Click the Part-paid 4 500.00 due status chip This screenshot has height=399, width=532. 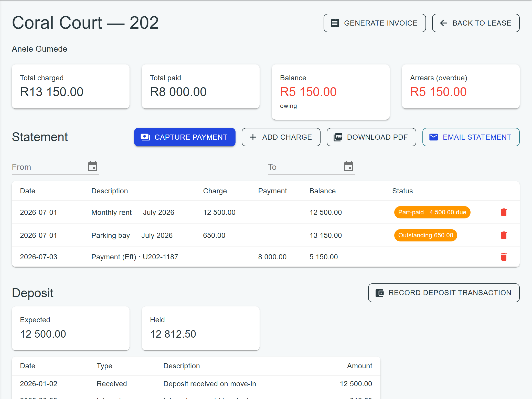pyautogui.click(x=432, y=212)
